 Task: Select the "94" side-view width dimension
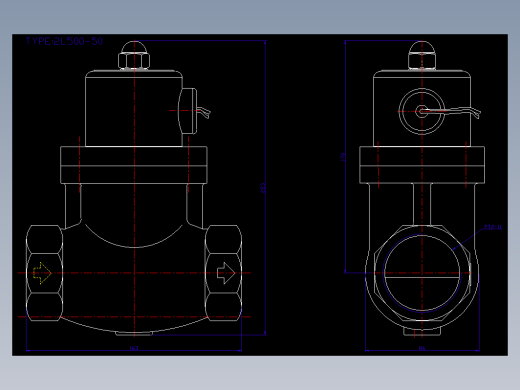422,348
